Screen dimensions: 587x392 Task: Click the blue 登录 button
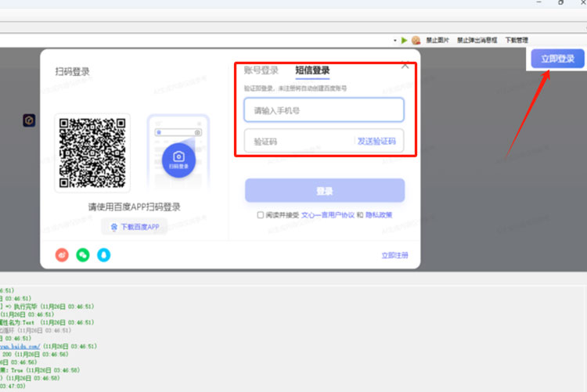325,191
